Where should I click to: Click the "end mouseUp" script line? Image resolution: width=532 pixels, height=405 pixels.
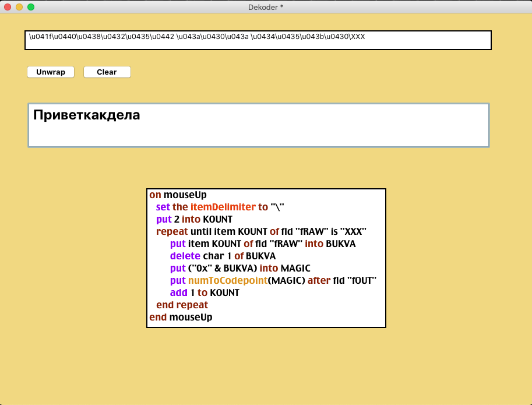pos(181,317)
